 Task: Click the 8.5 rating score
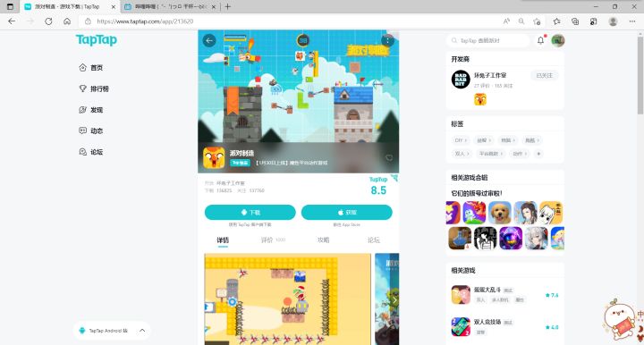click(x=378, y=190)
